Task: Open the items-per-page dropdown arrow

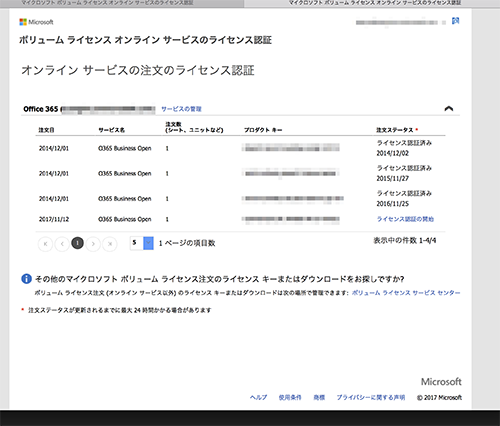Action: tap(148, 243)
